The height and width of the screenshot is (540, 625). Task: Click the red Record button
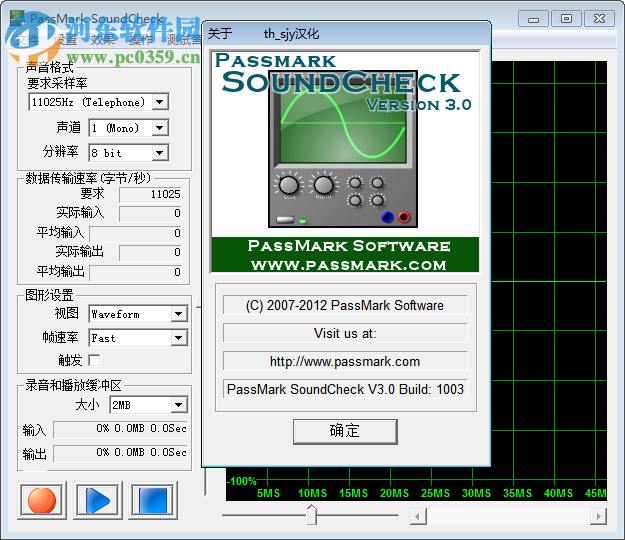click(42, 501)
